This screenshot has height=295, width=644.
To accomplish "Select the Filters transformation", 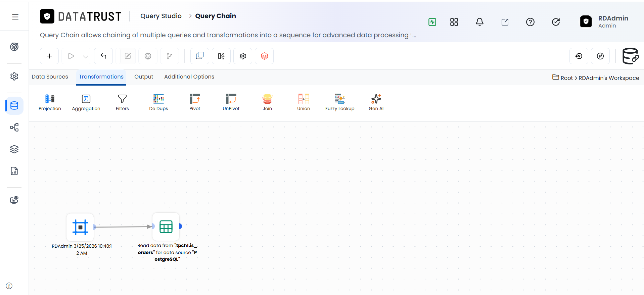I will pyautogui.click(x=122, y=102).
